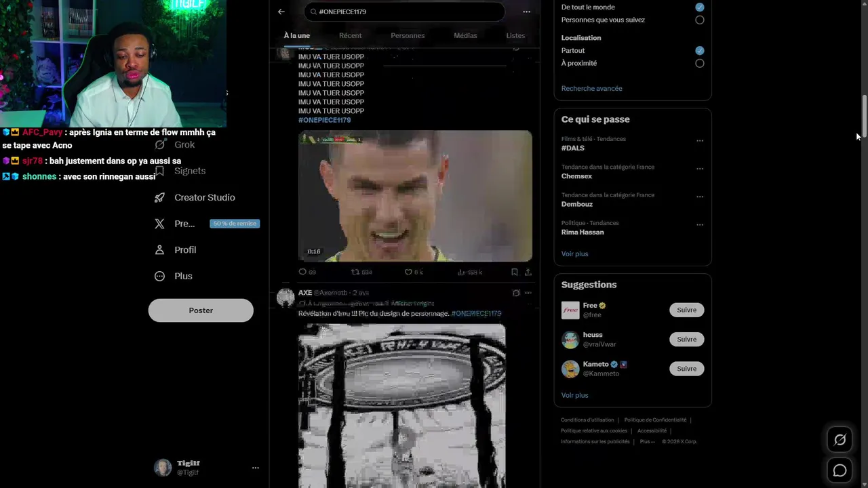Select the De tout le monde option
Image resolution: width=868 pixels, height=488 pixels.
(x=699, y=7)
